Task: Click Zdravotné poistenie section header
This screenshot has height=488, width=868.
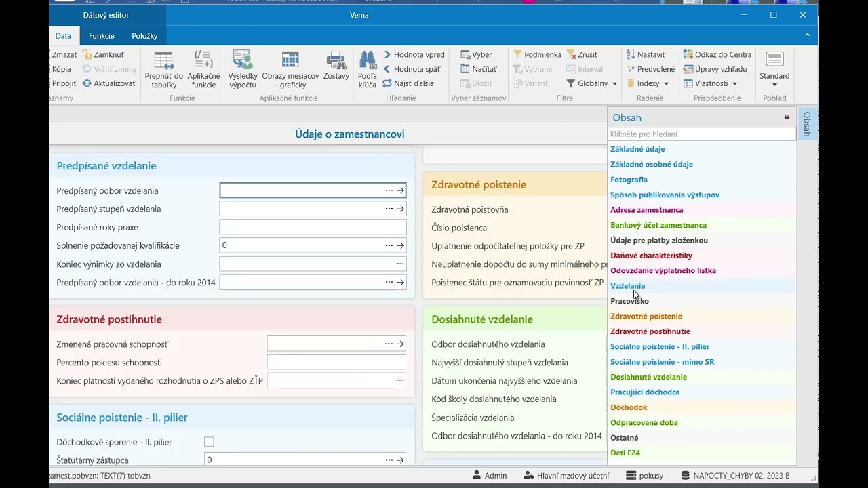Action: (x=479, y=184)
